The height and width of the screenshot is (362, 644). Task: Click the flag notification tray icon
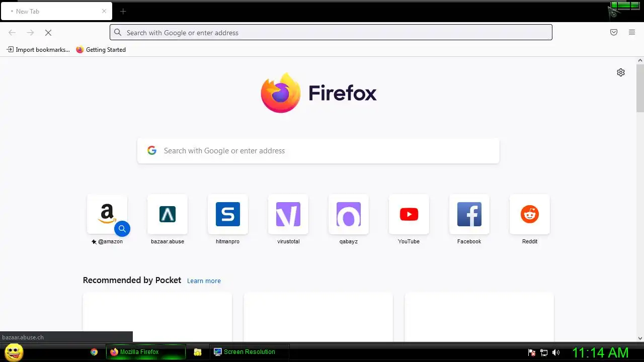[532, 352]
